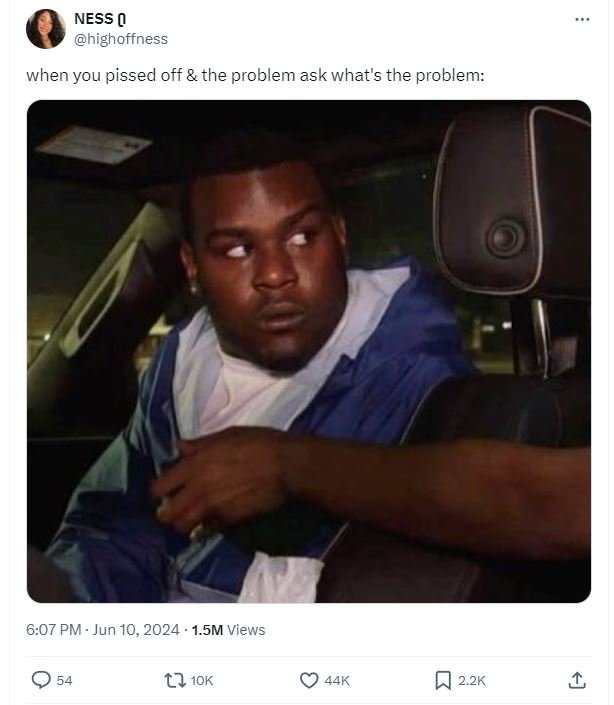Click the 54 replies count
This screenshot has height=705, width=614.
(64, 680)
